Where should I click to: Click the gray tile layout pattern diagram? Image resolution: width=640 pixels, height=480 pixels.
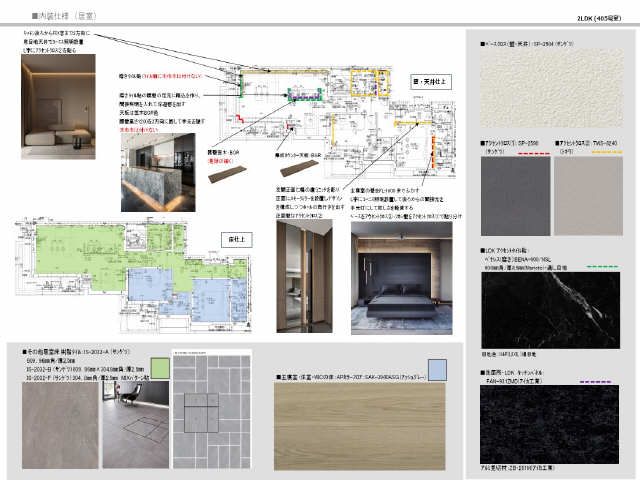212,409
